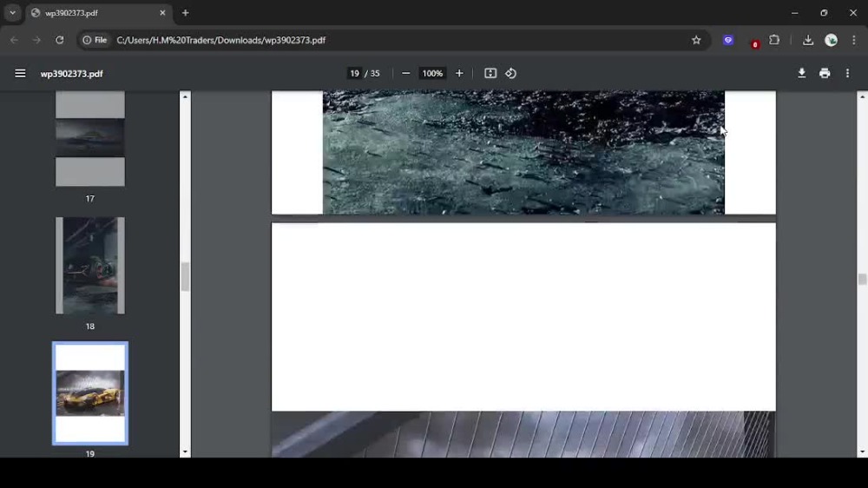Open a new browser tab
The image size is (868, 488).
[186, 13]
